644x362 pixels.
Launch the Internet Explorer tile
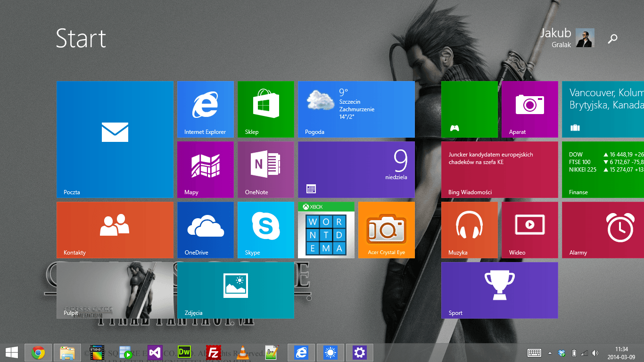pos(206,109)
